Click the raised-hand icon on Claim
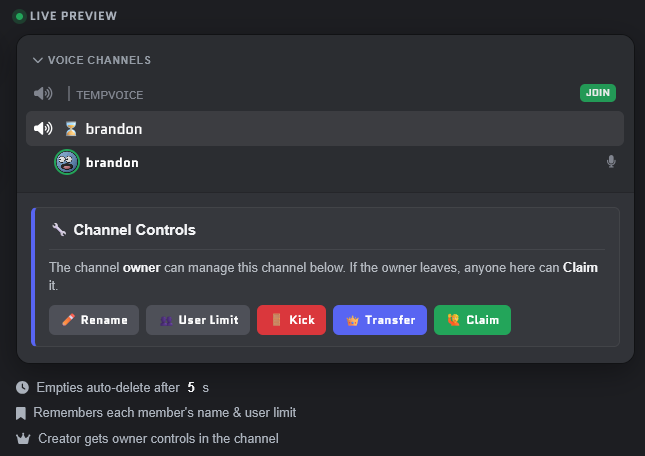Screen dimensions: 645x456 (453, 319)
